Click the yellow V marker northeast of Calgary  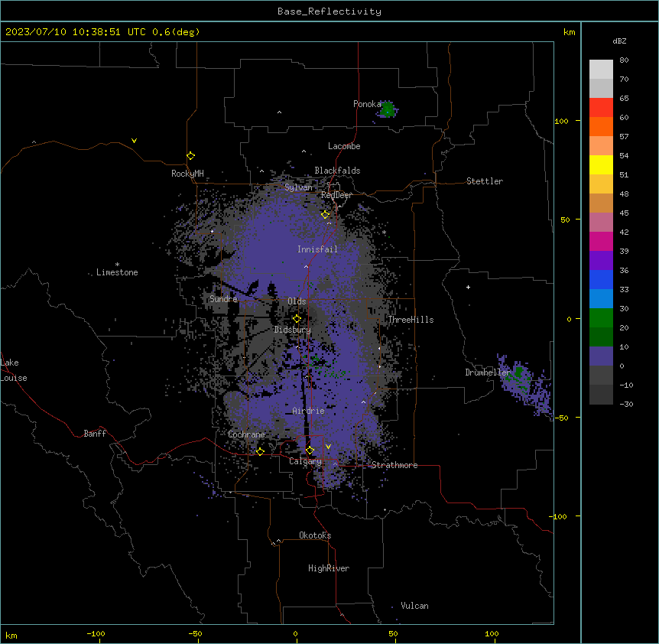coord(328,447)
